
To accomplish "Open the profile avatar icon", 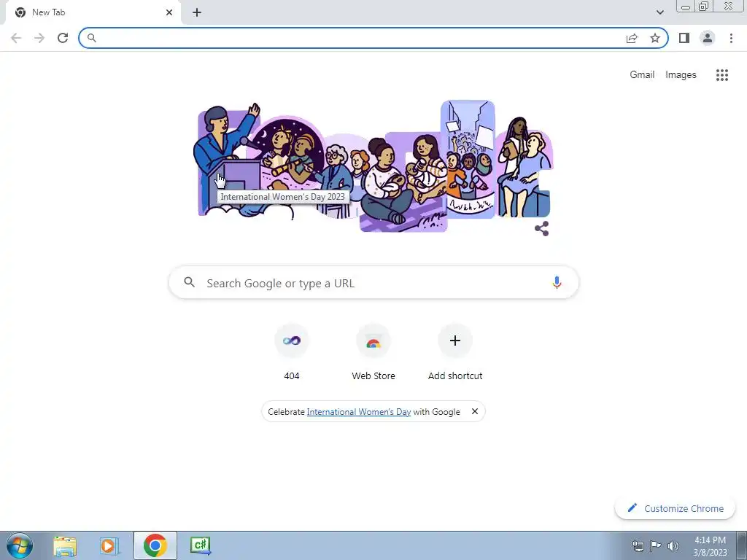I will 708,38.
